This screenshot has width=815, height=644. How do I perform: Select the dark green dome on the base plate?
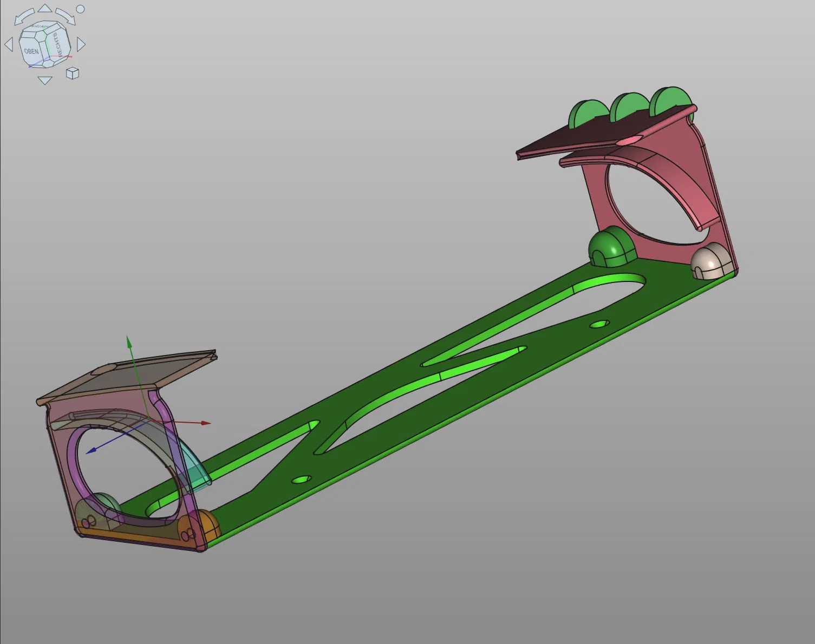pos(611,247)
